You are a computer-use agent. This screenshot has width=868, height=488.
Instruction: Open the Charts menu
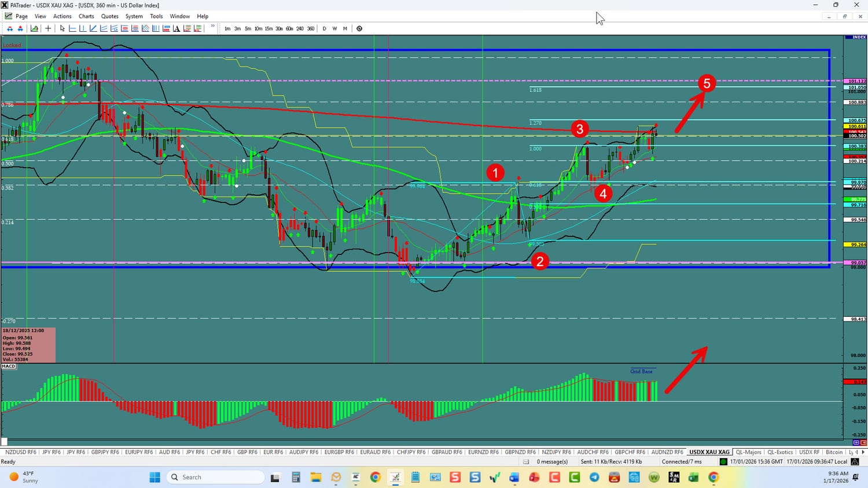coord(86,16)
